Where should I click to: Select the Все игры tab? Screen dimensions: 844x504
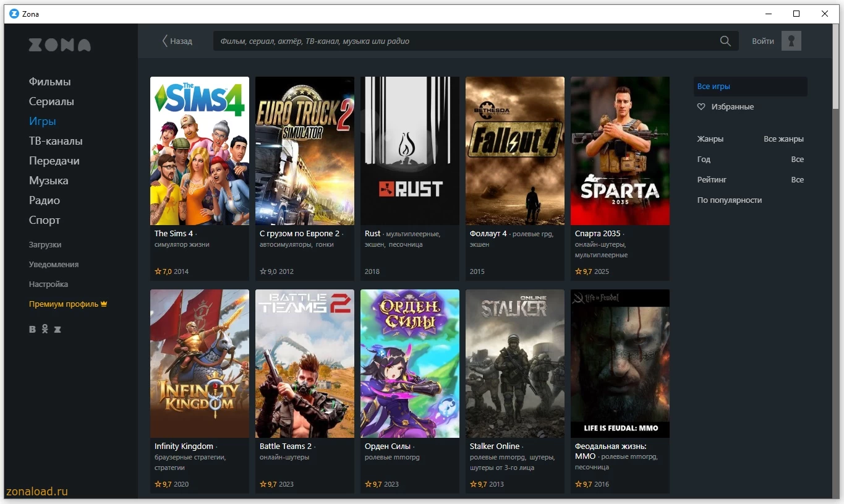(751, 87)
